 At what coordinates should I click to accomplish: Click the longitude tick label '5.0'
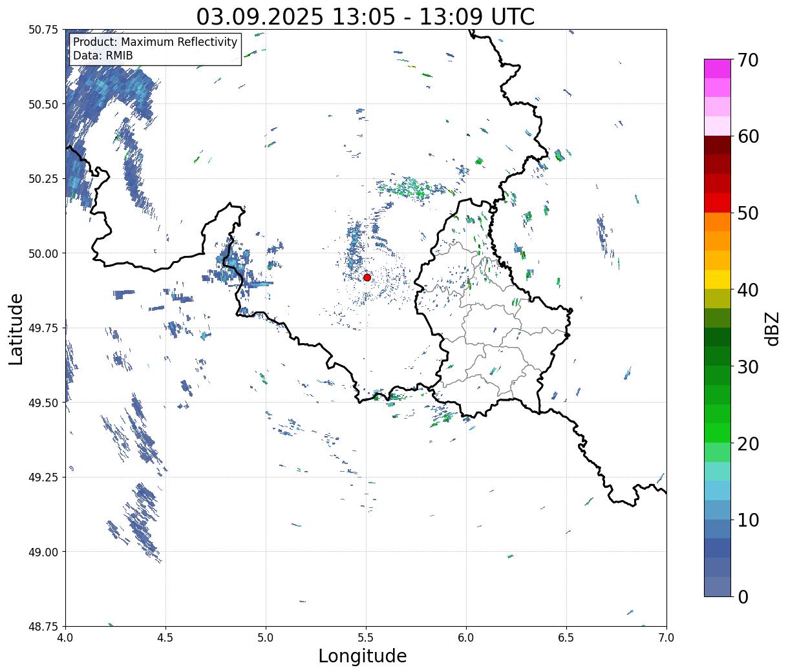(266, 637)
